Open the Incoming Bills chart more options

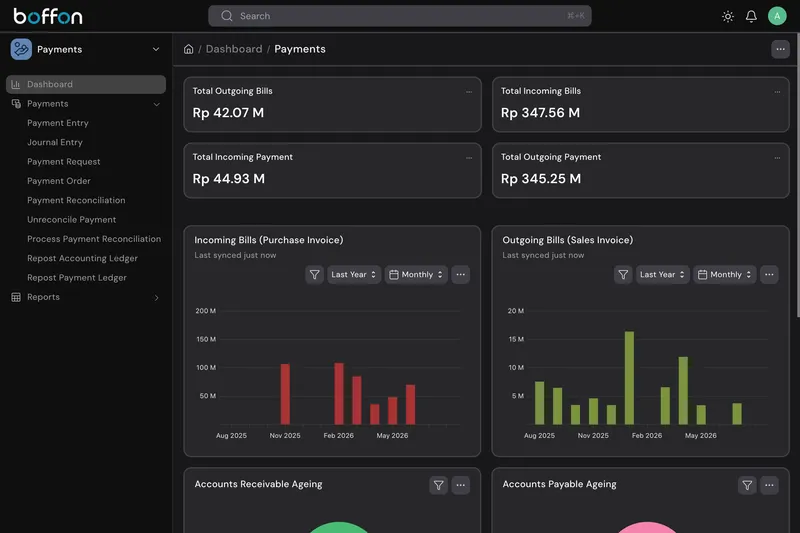[460, 274]
